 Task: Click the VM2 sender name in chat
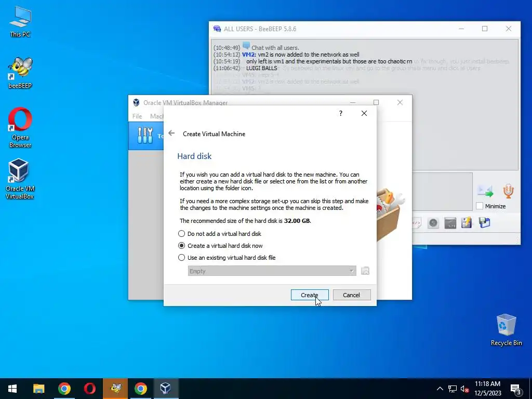(x=249, y=55)
